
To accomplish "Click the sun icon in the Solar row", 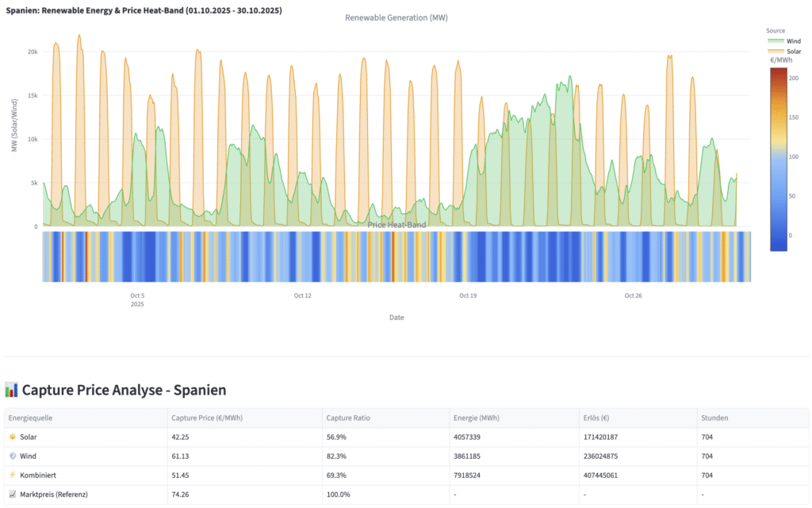I will tap(13, 437).
